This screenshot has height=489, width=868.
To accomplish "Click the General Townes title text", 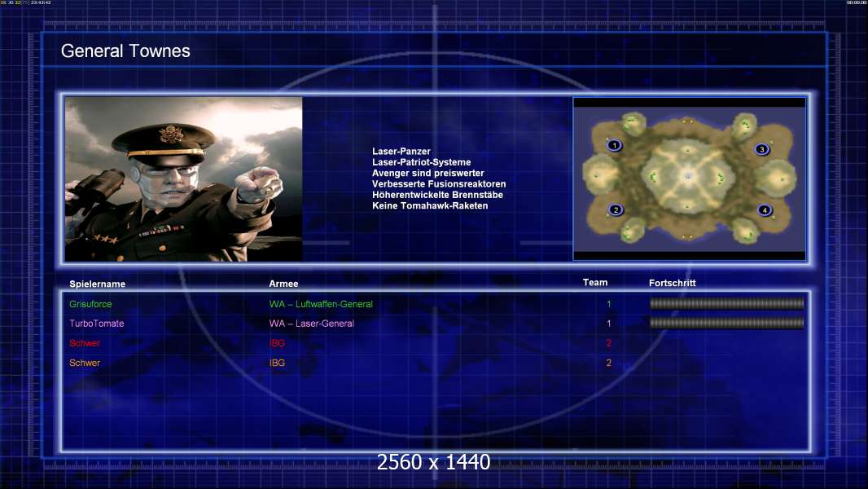I will click(x=125, y=51).
